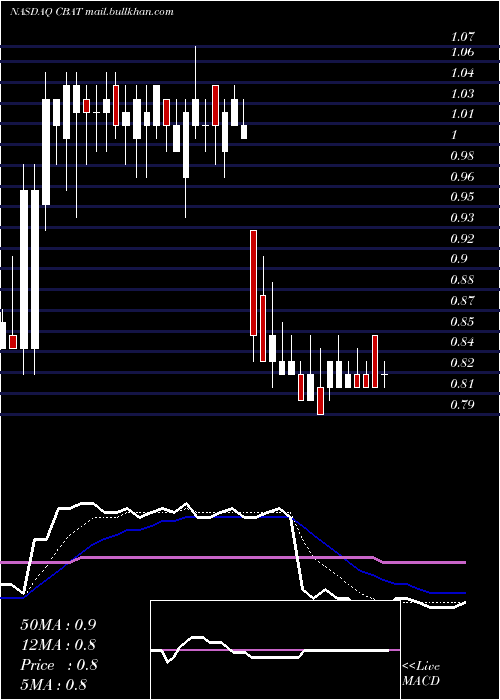The image size is (500, 700).
Task: Click the 12MA : 0.8 readout
Action: [58, 645]
